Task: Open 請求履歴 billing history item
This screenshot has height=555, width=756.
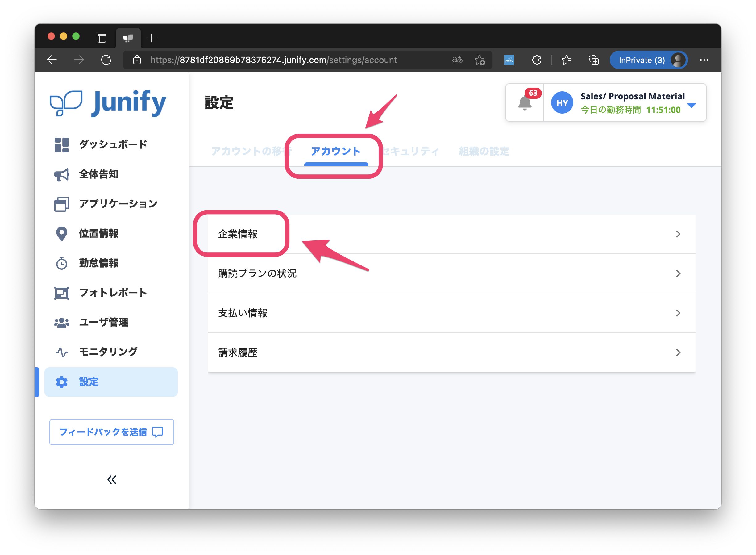Action: click(238, 353)
